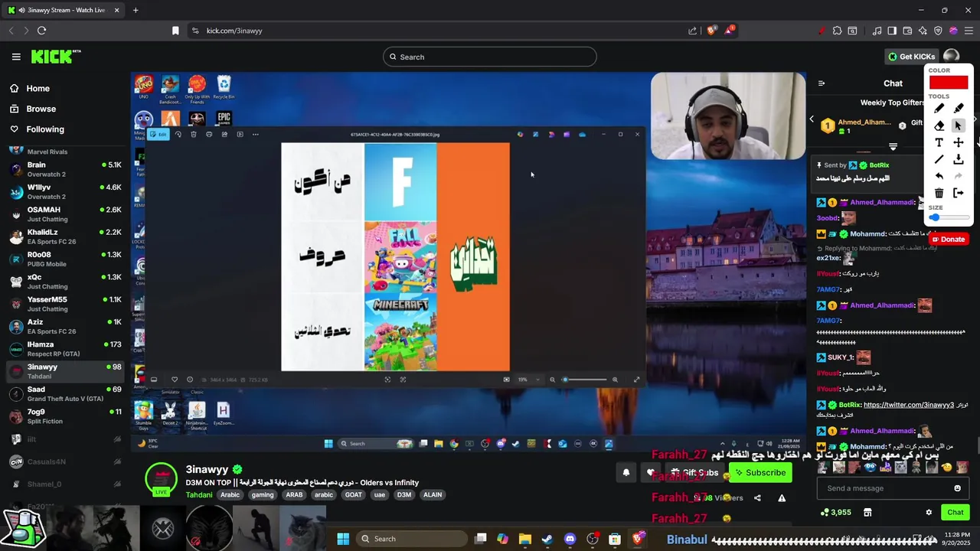Share the stream via share icon
This screenshot has width=980, height=551.
757,498
